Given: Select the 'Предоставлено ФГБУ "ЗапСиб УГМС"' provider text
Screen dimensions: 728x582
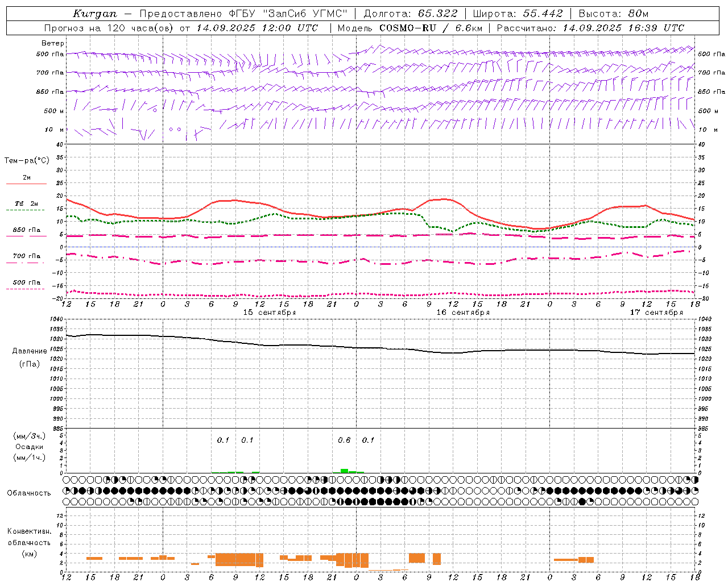Looking at the screenshot, I should click(x=243, y=14).
